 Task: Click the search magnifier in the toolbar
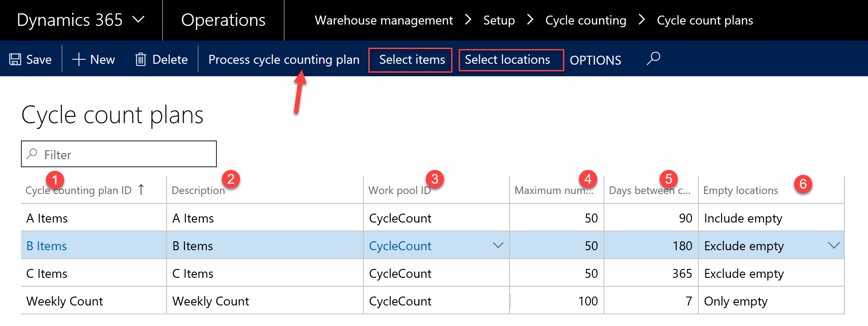[x=653, y=59]
